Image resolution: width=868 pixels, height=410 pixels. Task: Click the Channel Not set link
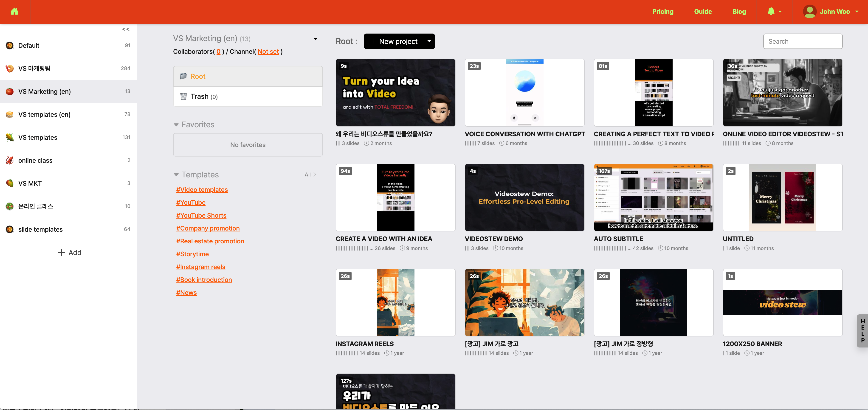268,51
